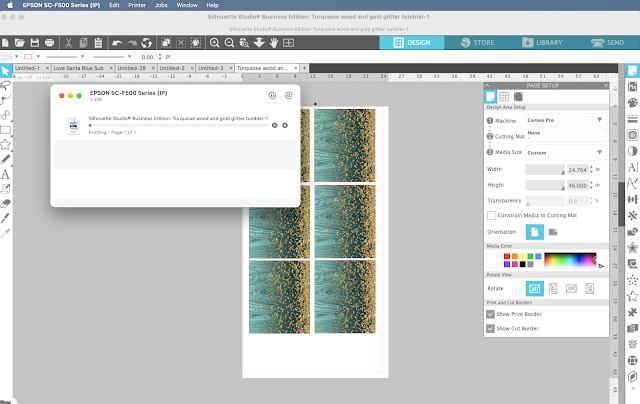Redo the last undone action
Image resolution: width=640 pixels, height=404 pixels.
tap(132, 42)
